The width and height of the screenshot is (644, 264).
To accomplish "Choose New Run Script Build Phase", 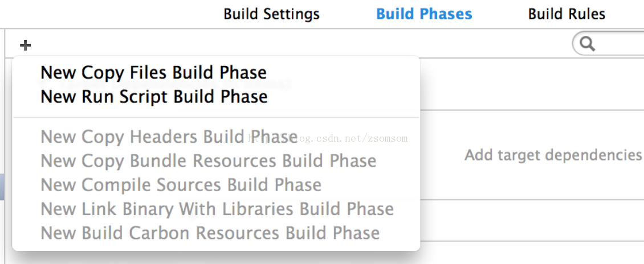I will point(154,97).
